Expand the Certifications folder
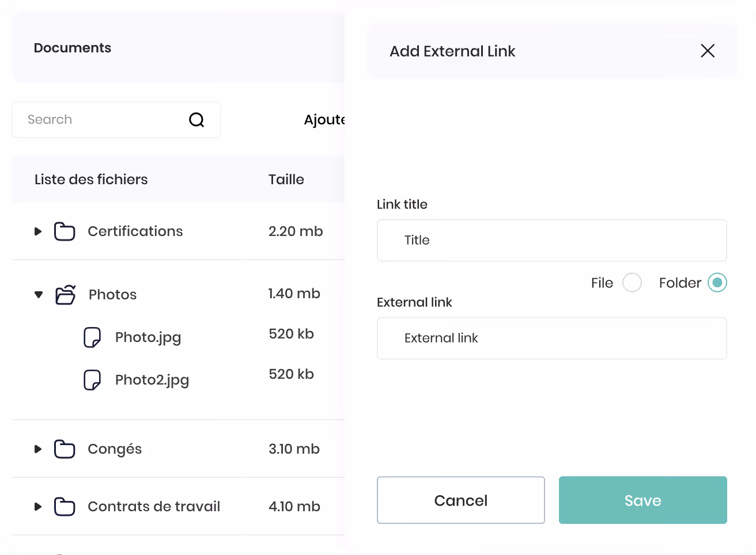The width and height of the screenshot is (756, 555). pyautogui.click(x=38, y=231)
